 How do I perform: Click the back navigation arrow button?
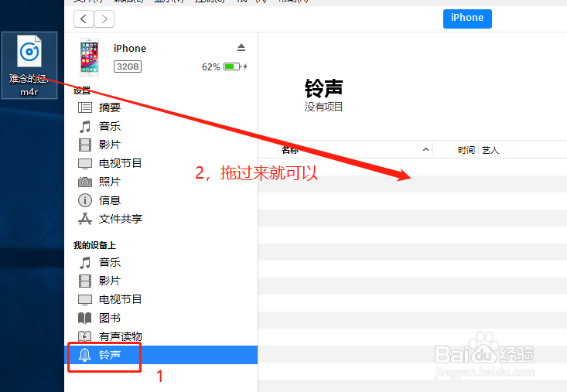click(x=84, y=19)
